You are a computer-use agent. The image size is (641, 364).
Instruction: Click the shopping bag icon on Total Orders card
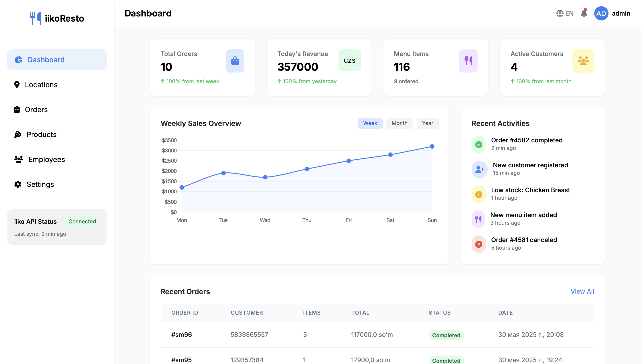coord(235,61)
